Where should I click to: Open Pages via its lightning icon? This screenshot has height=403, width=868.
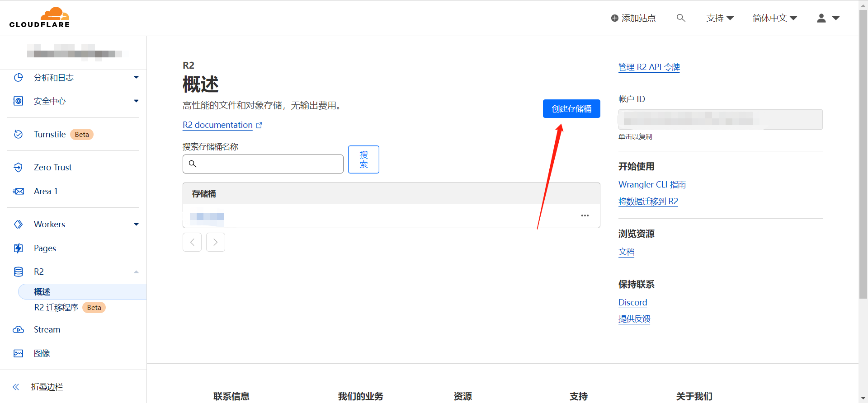(x=18, y=248)
